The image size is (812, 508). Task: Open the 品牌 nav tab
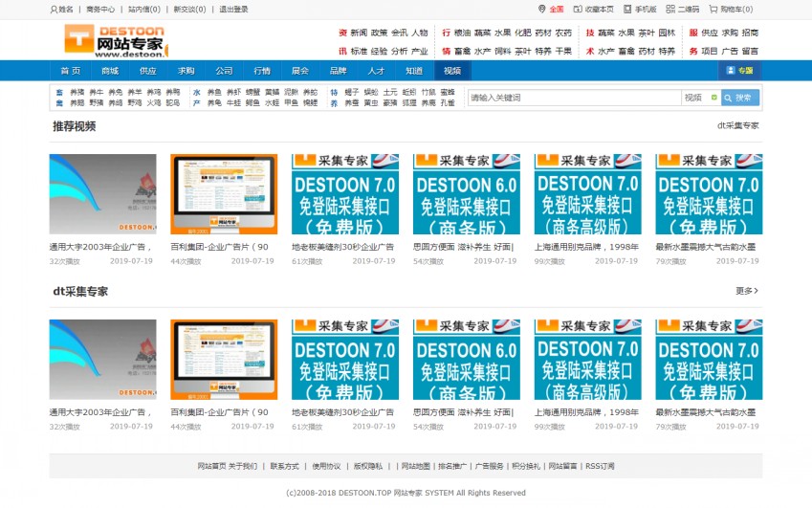(x=338, y=71)
